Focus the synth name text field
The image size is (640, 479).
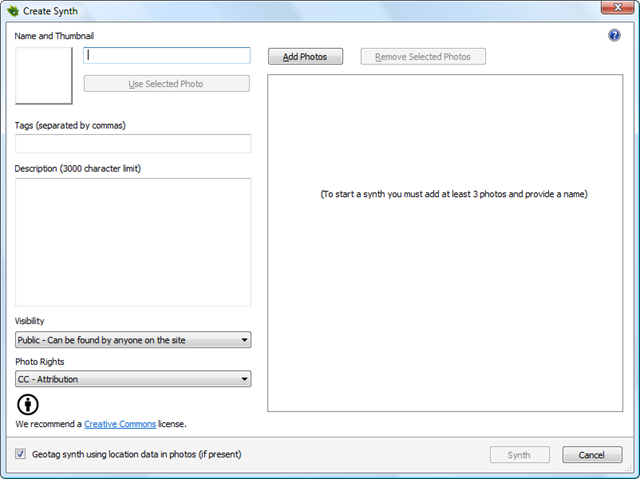pyautogui.click(x=167, y=56)
